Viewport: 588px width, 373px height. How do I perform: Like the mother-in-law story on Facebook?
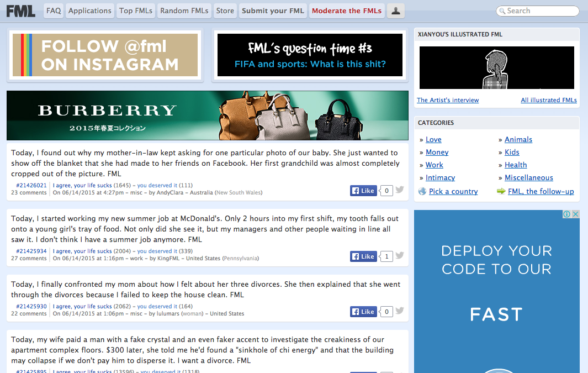coord(363,191)
